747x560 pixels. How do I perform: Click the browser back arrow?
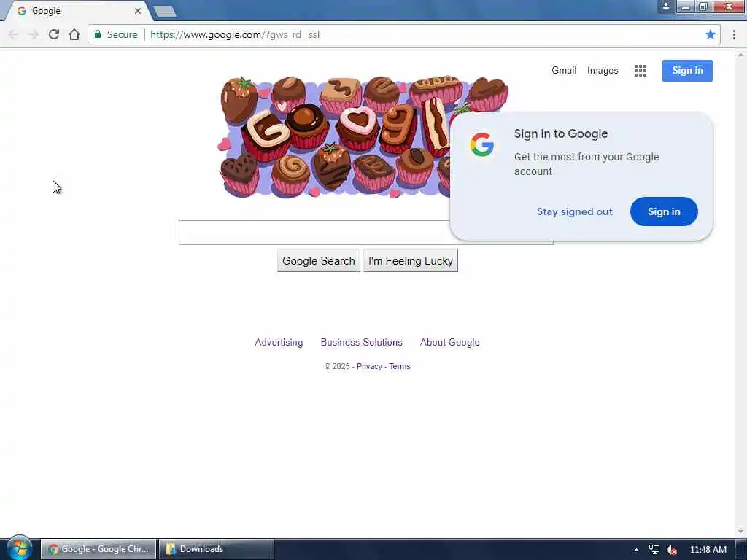click(x=13, y=34)
